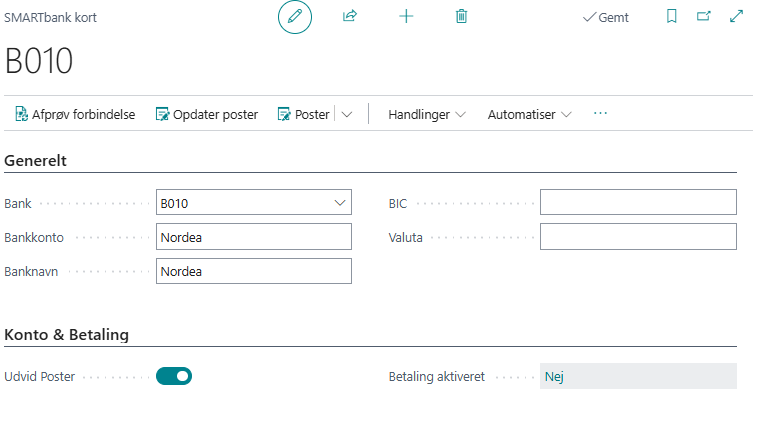
Task: Click the share icon in header
Action: (350, 17)
